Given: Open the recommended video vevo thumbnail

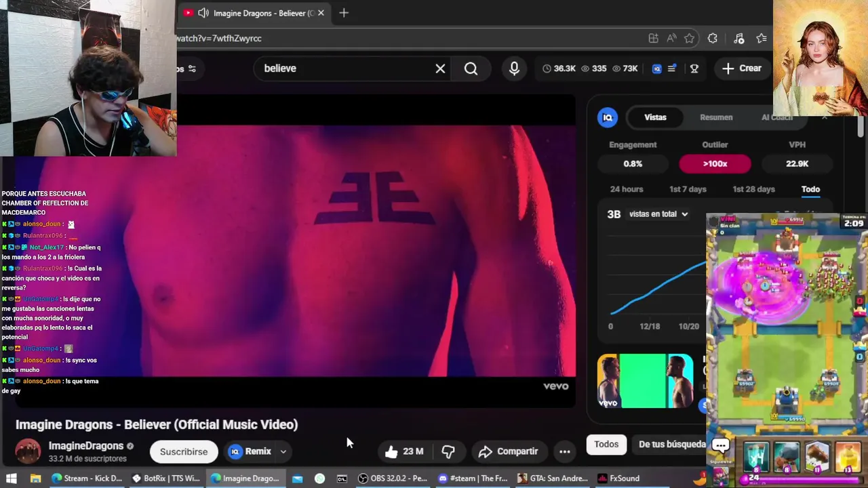Looking at the screenshot, I should [645, 381].
